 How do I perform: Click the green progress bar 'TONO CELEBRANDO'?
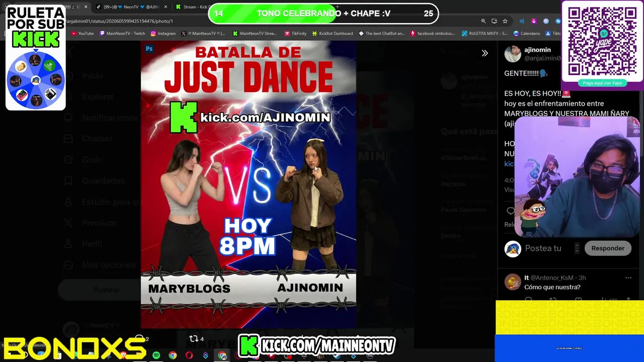coord(323,14)
